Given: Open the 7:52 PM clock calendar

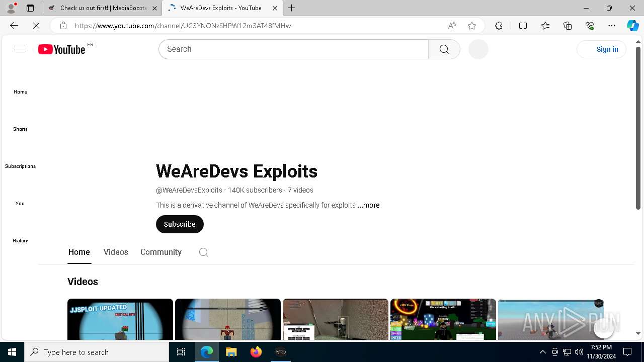Looking at the screenshot, I should 601,352.
